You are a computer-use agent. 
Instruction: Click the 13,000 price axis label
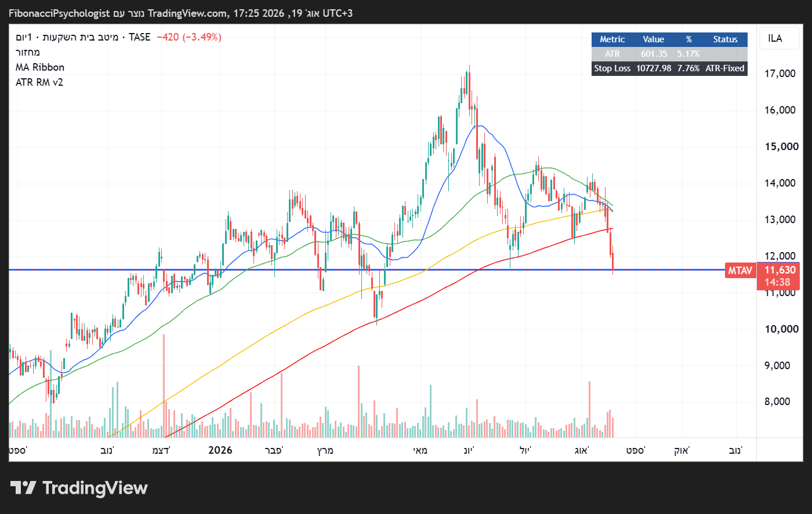click(x=780, y=220)
